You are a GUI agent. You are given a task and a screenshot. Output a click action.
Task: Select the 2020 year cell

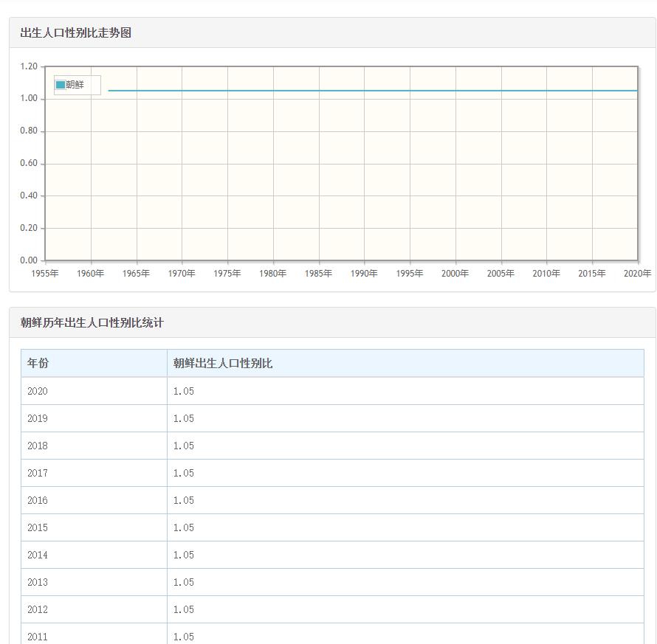94,391
